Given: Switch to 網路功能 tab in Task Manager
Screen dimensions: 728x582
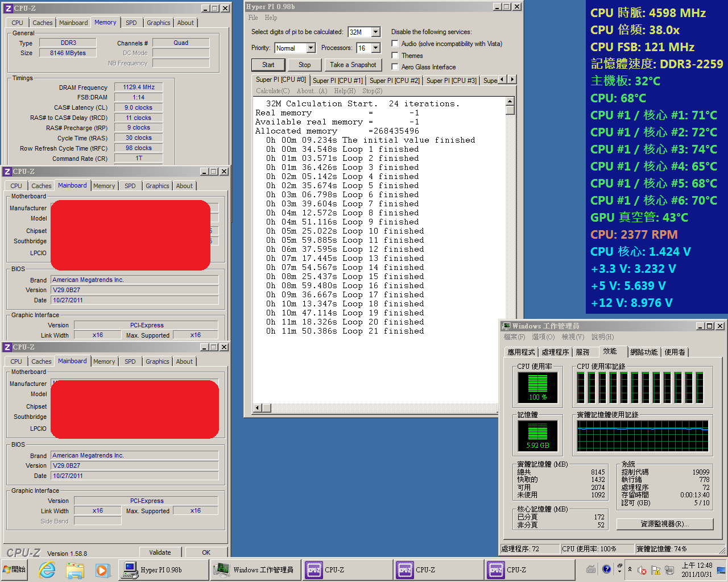Looking at the screenshot, I should [x=644, y=352].
